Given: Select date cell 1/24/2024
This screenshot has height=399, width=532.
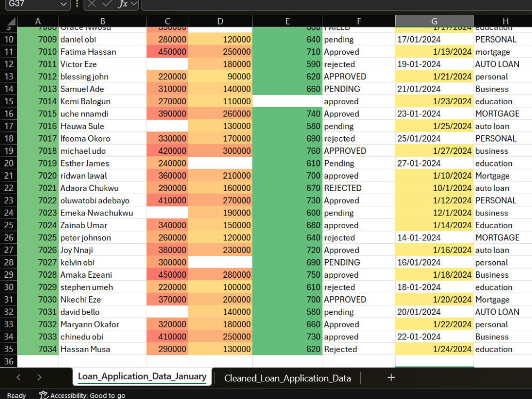Looking at the screenshot, I should 434,349.
